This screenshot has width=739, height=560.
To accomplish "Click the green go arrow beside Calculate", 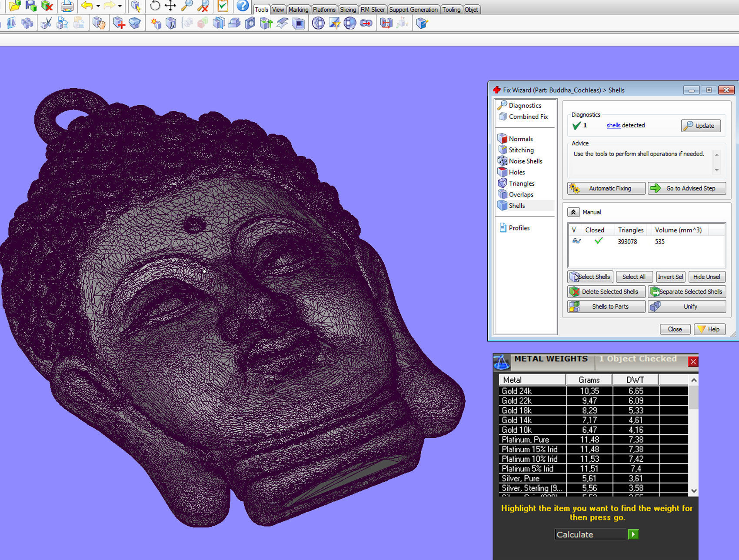I will pyautogui.click(x=633, y=534).
